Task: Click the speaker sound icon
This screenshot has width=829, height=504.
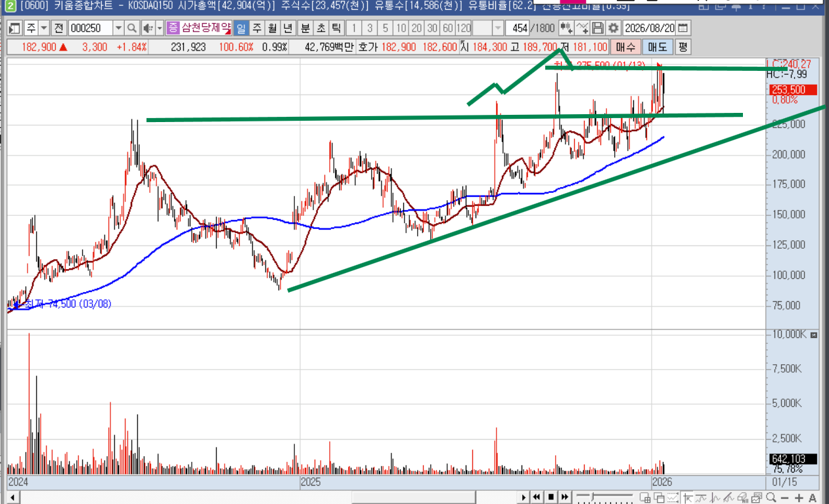Action: [x=148, y=28]
